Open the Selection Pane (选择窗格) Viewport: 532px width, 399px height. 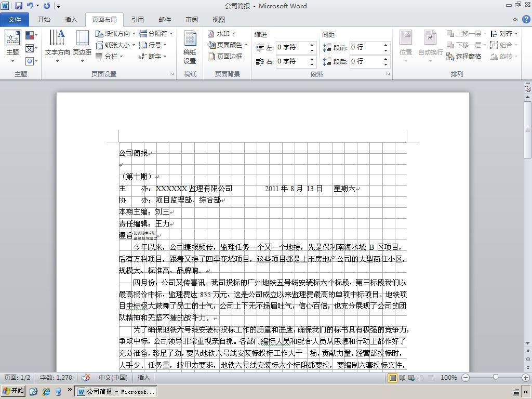point(464,56)
